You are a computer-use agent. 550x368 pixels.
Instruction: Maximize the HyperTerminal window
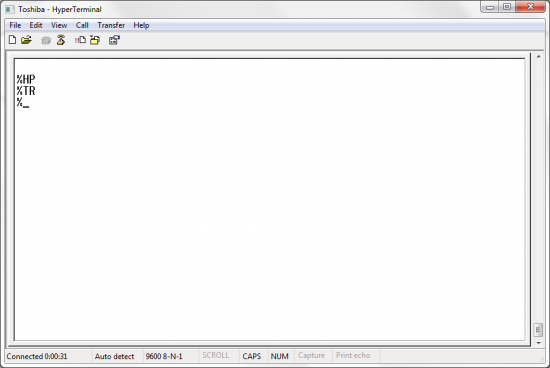[x=507, y=7]
